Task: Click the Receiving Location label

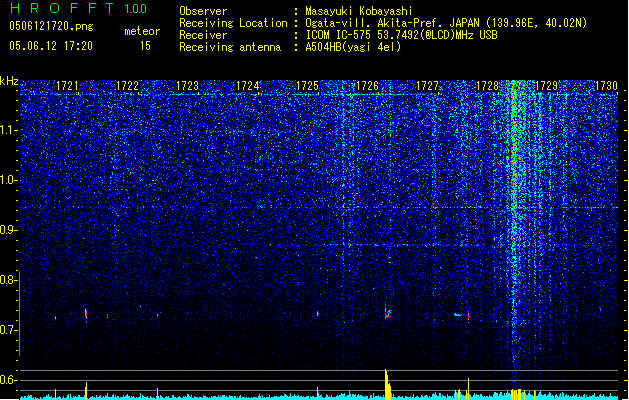Action: tap(233, 23)
